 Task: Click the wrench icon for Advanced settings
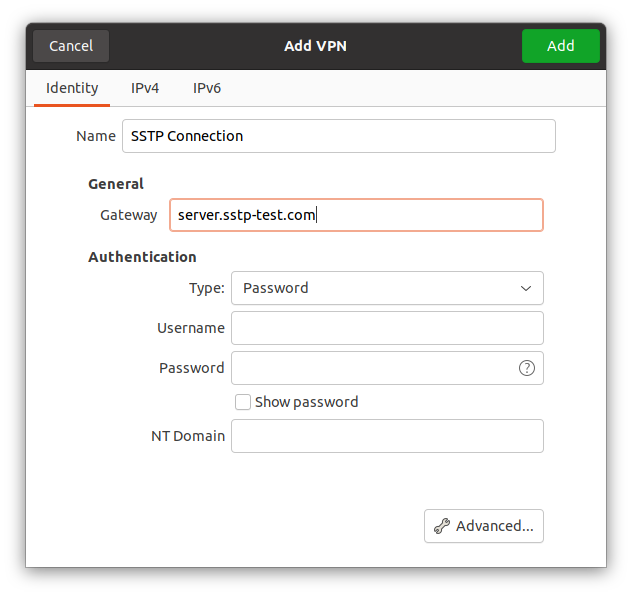441,526
